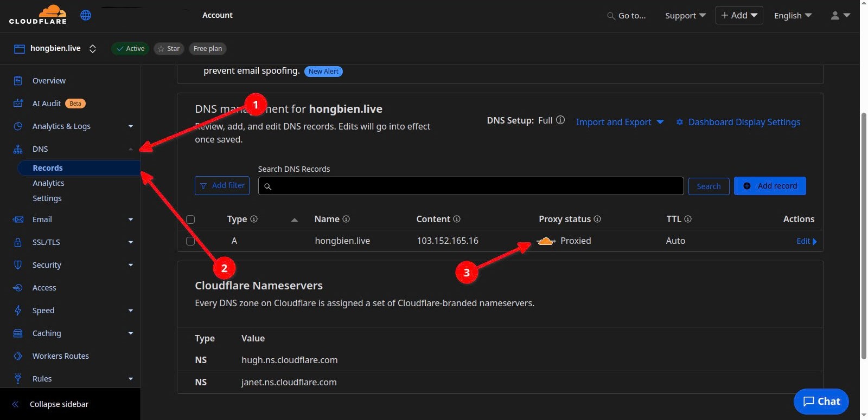Click Edit on the hongbien.live record
The height and width of the screenshot is (420, 868).
pos(806,241)
